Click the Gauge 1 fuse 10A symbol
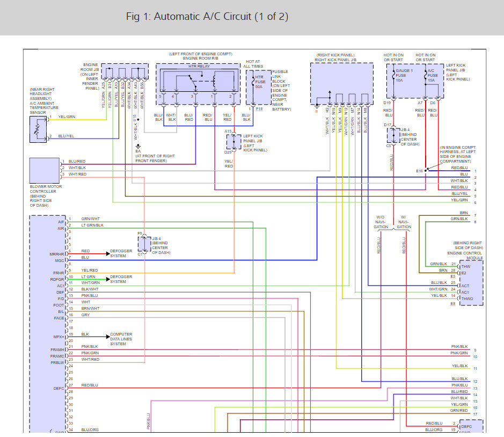Screen dimensions: 504x437 [x=393, y=76]
